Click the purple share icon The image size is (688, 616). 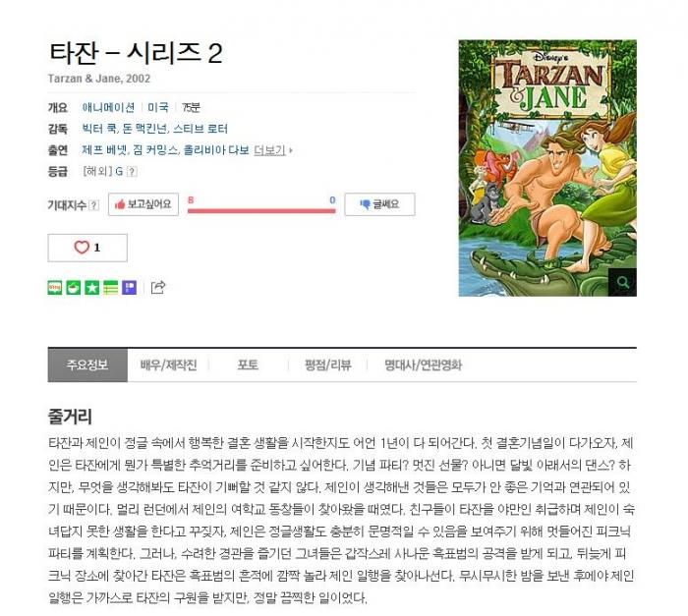coord(130,288)
